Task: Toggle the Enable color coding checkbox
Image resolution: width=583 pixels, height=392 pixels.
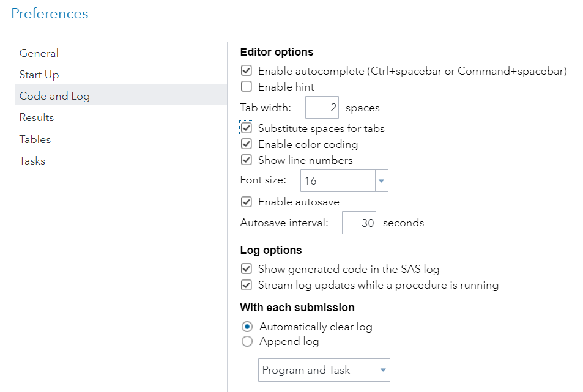Action: pyautogui.click(x=247, y=144)
